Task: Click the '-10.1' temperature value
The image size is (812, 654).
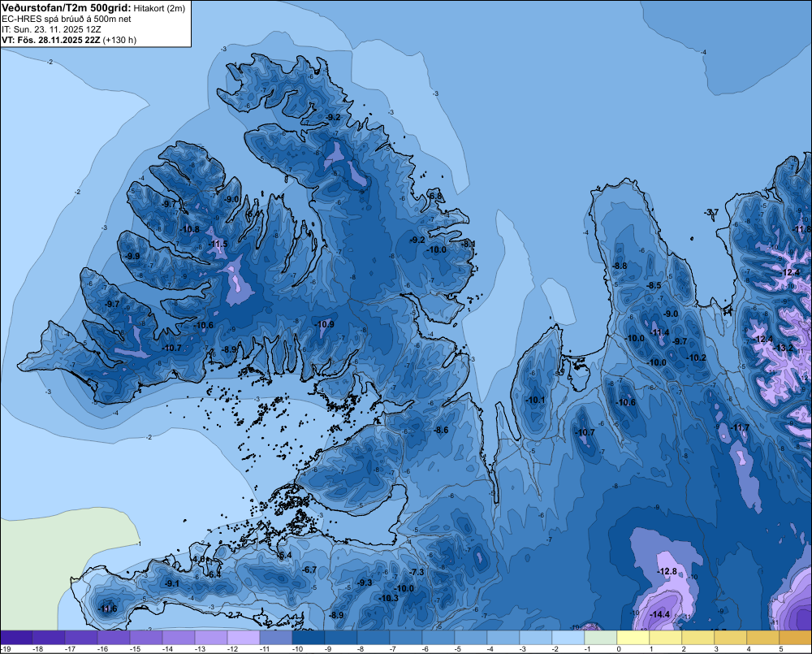Action: (535, 400)
